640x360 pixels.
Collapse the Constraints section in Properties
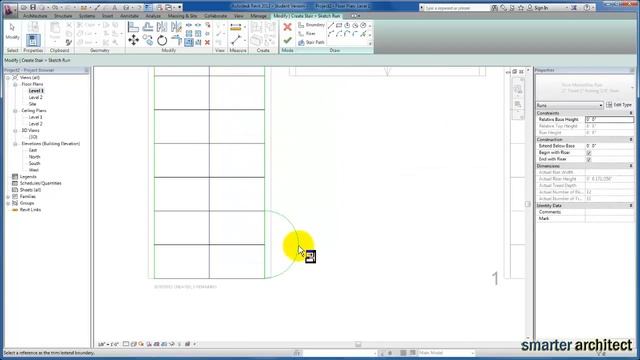(x=631, y=113)
